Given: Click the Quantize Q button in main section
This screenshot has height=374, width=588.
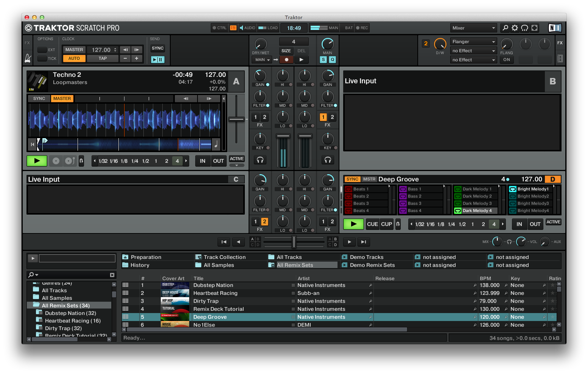Looking at the screenshot, I should [x=332, y=59].
